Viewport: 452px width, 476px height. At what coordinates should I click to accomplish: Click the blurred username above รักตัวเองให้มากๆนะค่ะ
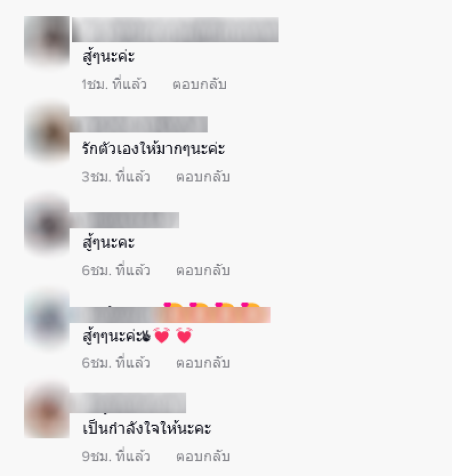138,124
